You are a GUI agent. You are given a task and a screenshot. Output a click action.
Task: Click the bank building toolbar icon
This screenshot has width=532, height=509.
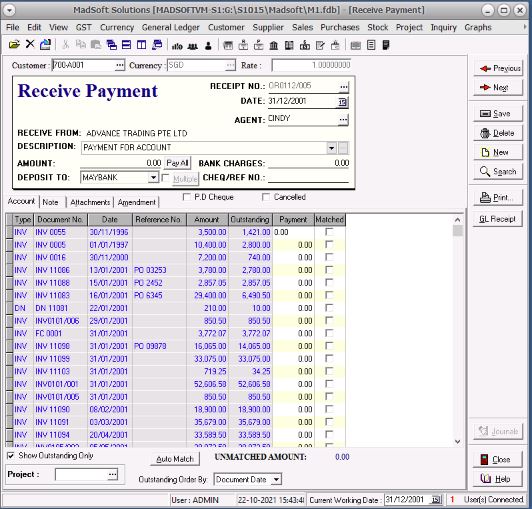tap(274, 45)
